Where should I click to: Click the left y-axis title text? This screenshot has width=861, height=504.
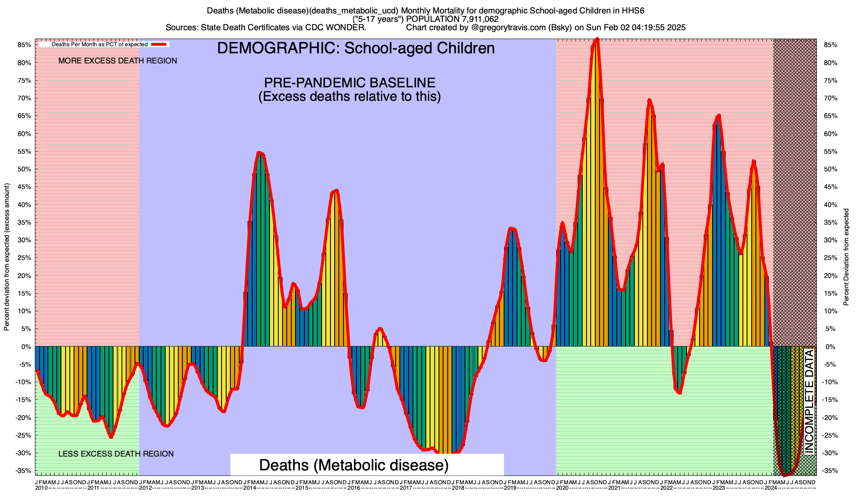point(7,256)
